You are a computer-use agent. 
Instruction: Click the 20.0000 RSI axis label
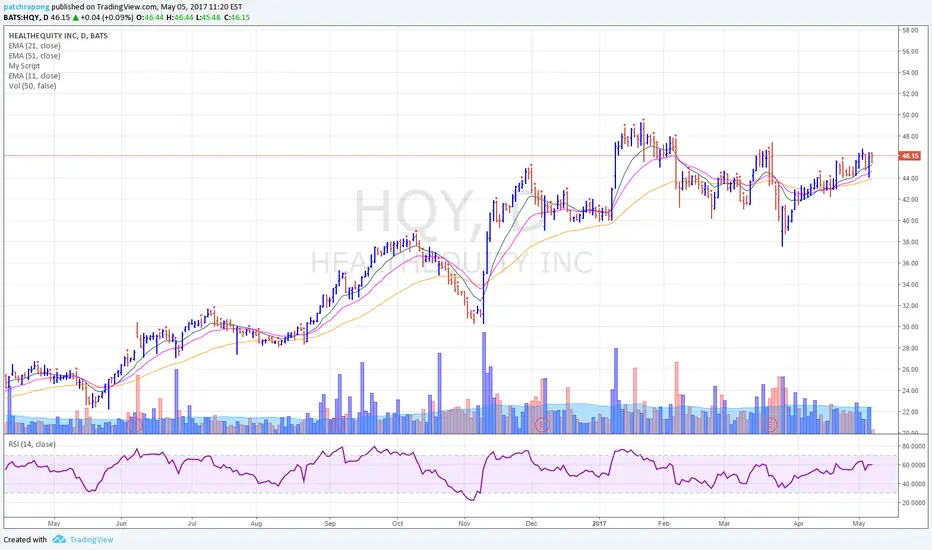(914, 503)
